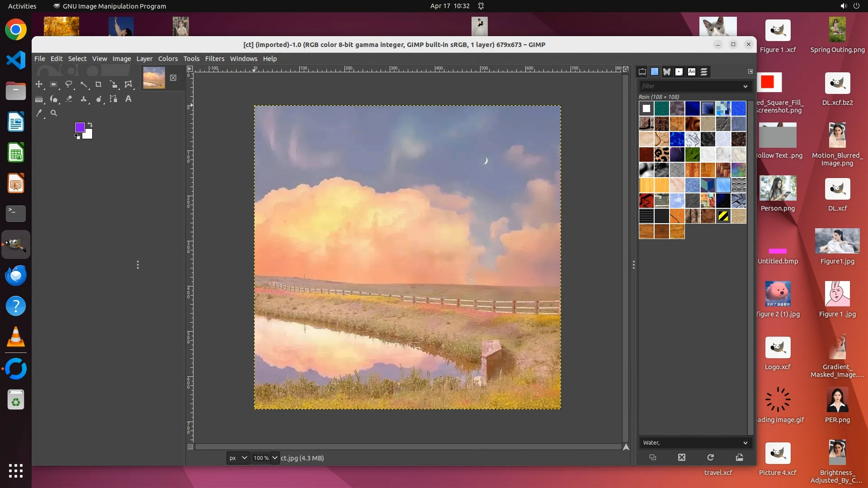Expand the 100% zoom level dropdown
The height and width of the screenshot is (488, 868).
274,458
